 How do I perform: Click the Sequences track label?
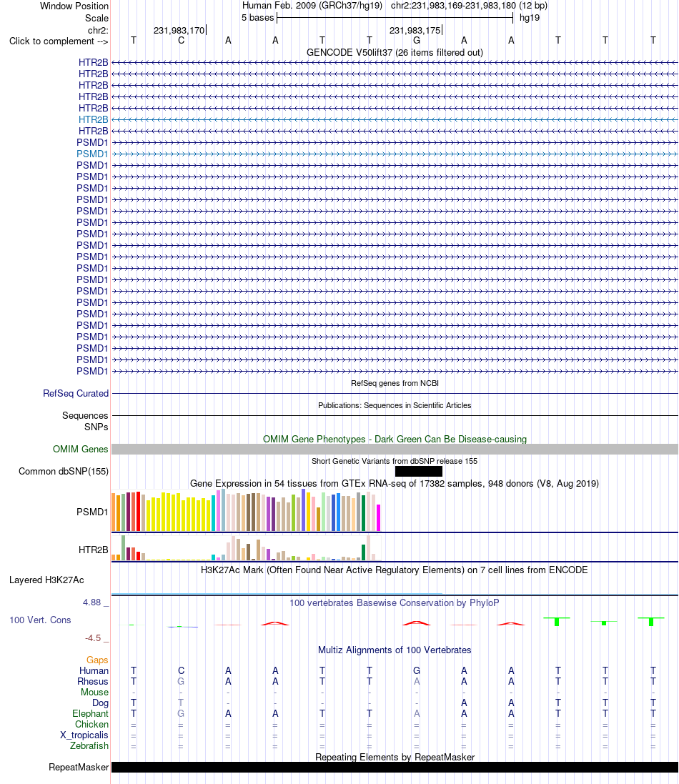click(x=85, y=415)
